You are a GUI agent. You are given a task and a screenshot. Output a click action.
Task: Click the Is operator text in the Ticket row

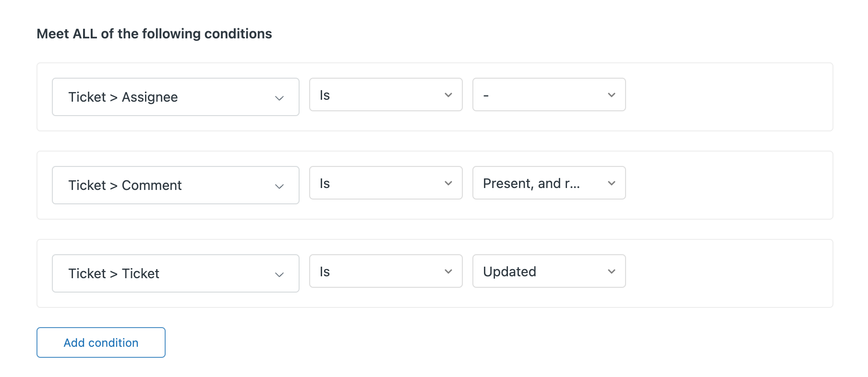click(325, 272)
